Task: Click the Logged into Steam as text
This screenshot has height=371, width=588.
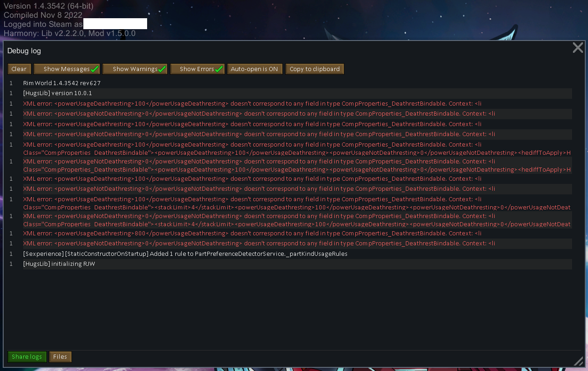Action: [44, 24]
